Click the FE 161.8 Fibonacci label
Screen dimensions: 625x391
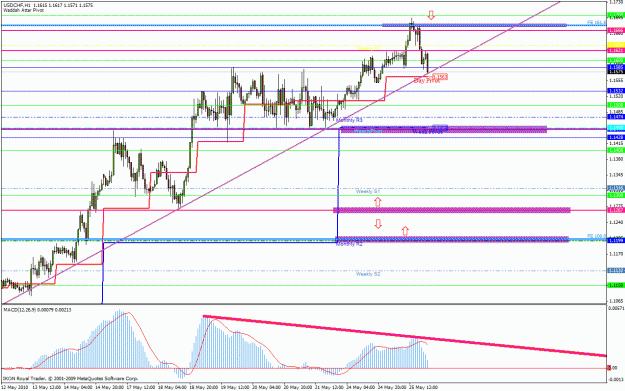tap(596, 22)
